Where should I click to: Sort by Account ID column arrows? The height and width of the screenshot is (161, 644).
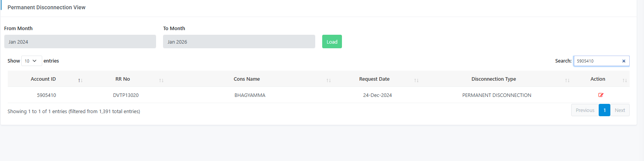(80, 80)
